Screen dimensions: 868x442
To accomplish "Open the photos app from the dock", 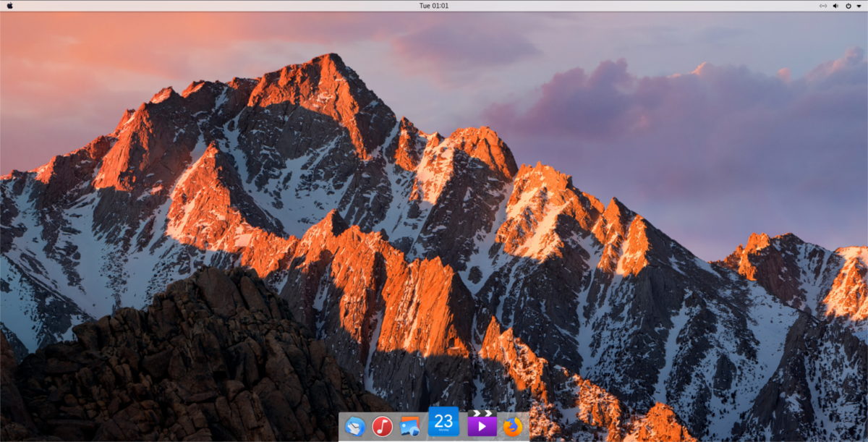I will (x=409, y=427).
